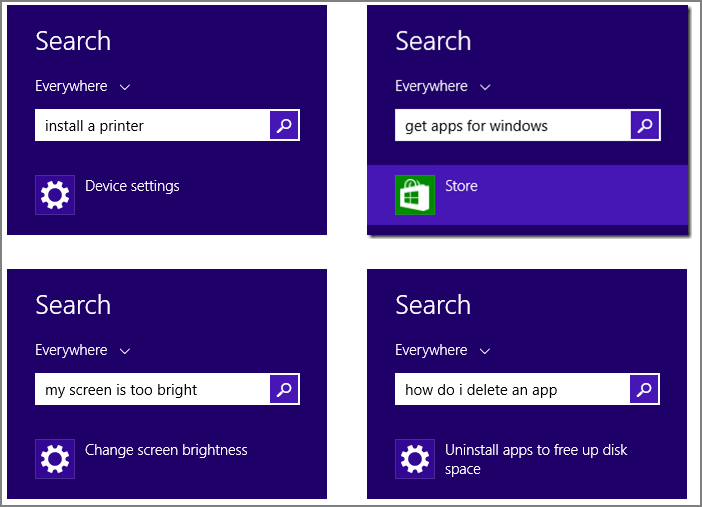
Task: Click search button beside "my screen is too bright"
Action: point(284,389)
